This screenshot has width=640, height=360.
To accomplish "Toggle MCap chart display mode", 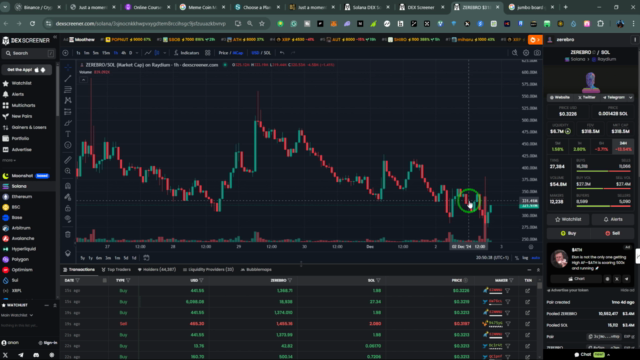I will [238, 53].
